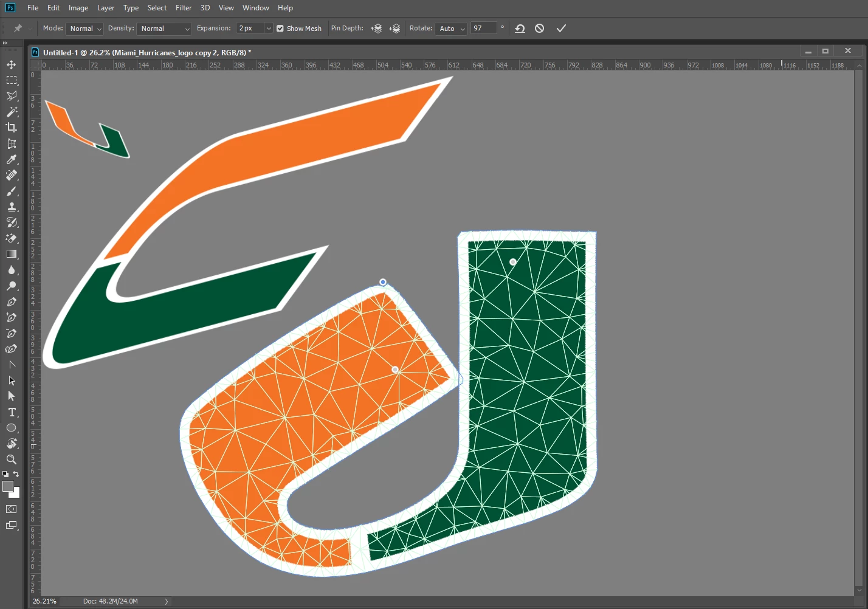Select the Healing Brush tool
The height and width of the screenshot is (609, 868).
(x=12, y=175)
